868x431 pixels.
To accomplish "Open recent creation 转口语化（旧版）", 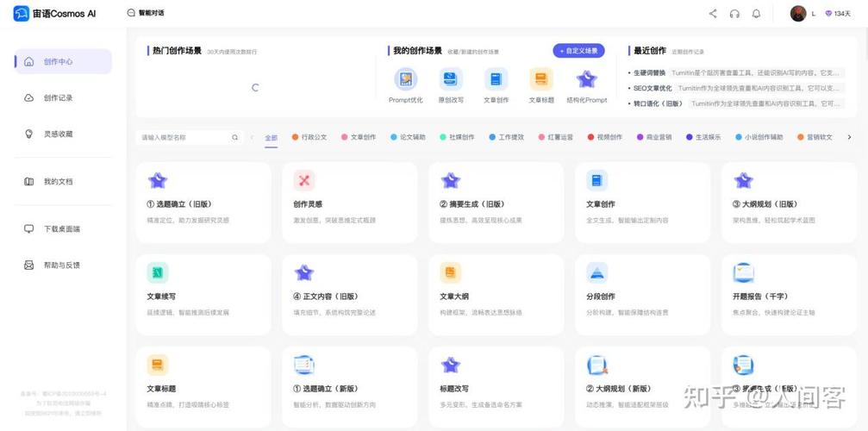I will coord(736,103).
